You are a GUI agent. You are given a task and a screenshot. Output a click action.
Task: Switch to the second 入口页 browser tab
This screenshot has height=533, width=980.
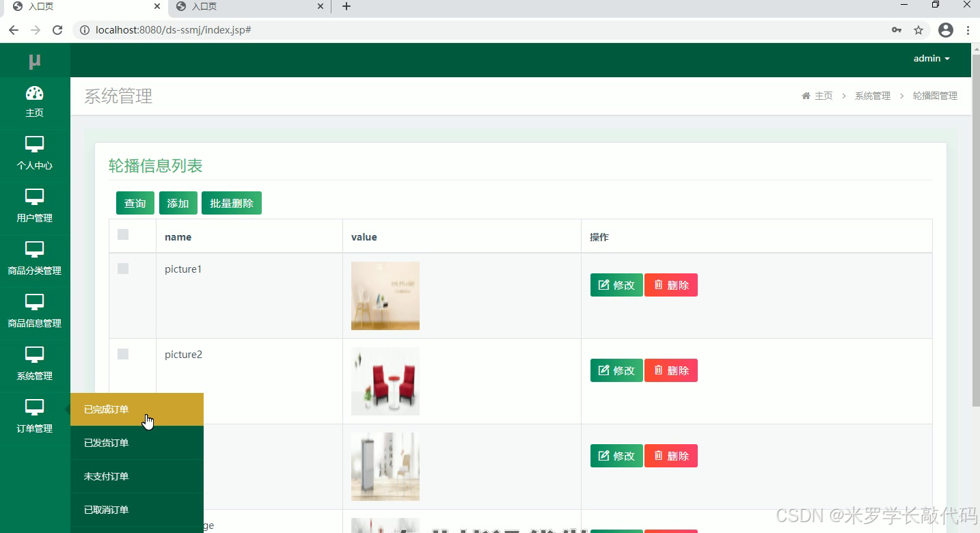click(249, 7)
